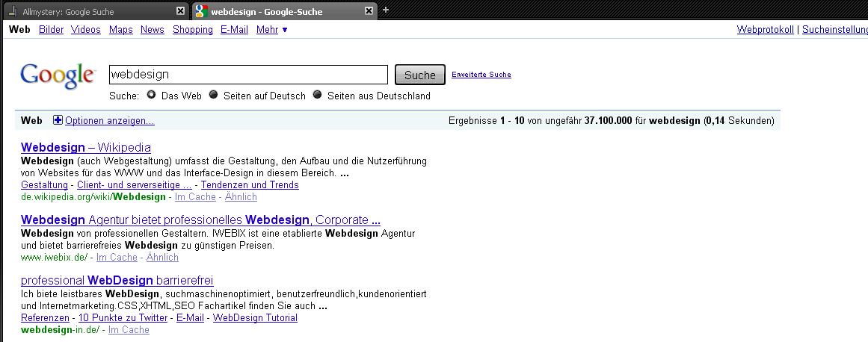Open Ähnlich for iwebix.de result
The image size is (868, 342).
162,258
